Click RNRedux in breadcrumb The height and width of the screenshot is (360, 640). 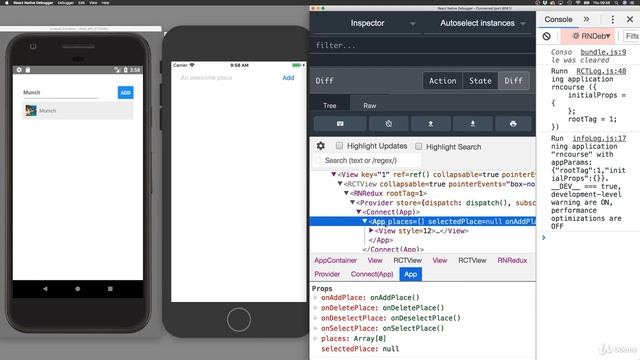click(512, 260)
